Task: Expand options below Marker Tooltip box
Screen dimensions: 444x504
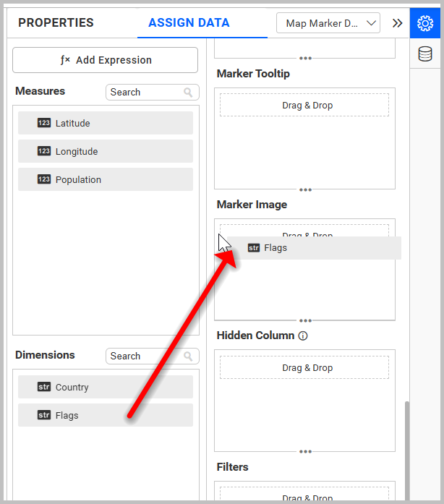Action: (x=305, y=189)
